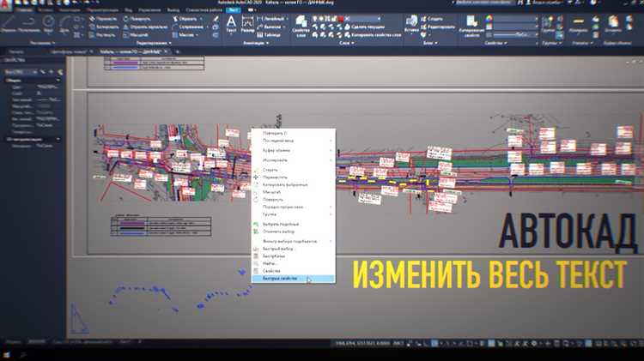Click the Table (Таблица) tool
Image resolution: width=644 pixels, height=361 pixels.
point(269,35)
